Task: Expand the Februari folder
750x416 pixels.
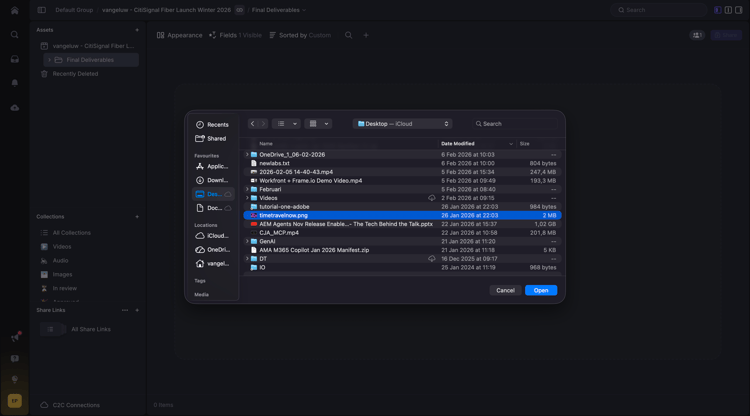Action: click(247, 189)
